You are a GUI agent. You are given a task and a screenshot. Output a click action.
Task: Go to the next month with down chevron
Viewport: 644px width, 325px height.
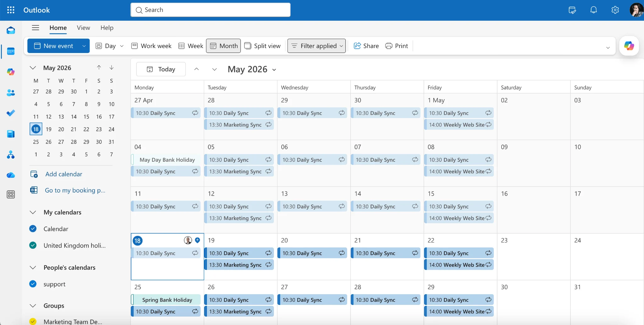214,69
